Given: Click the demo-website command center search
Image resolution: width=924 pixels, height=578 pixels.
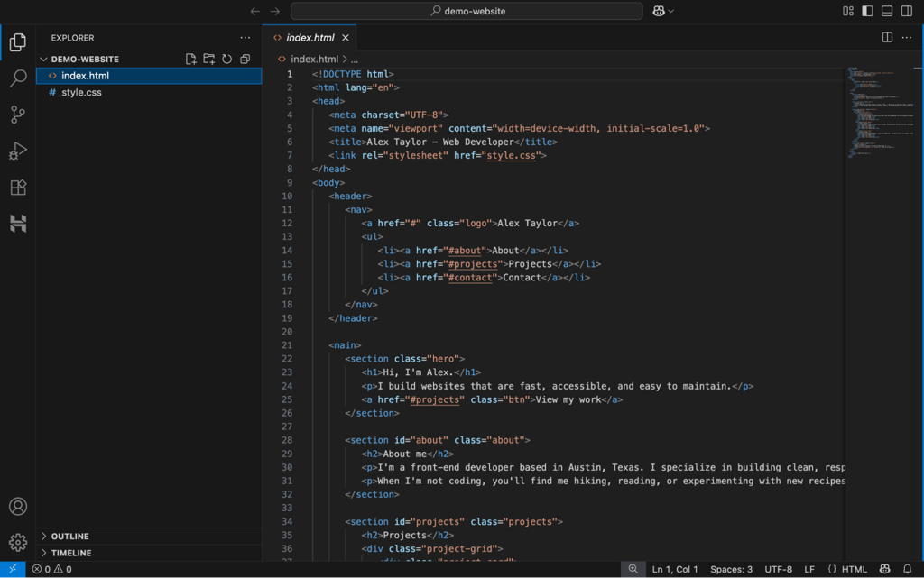Looking at the screenshot, I should [x=467, y=11].
